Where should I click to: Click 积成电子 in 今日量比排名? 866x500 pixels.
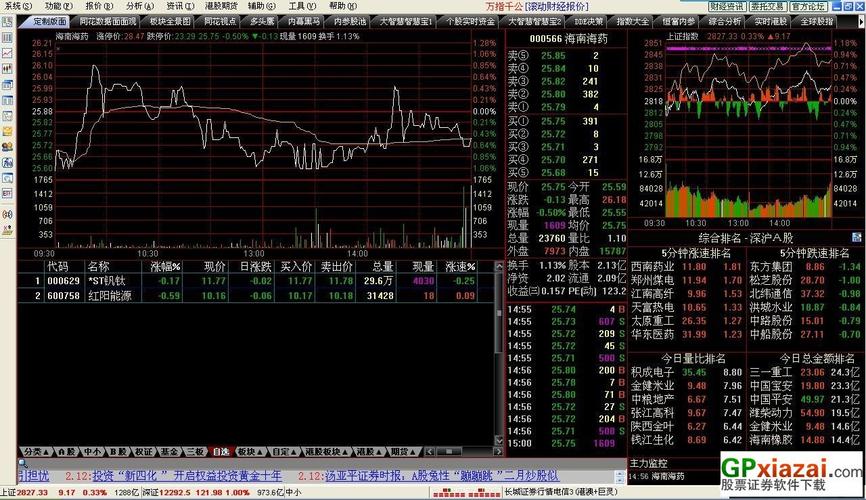click(x=652, y=372)
